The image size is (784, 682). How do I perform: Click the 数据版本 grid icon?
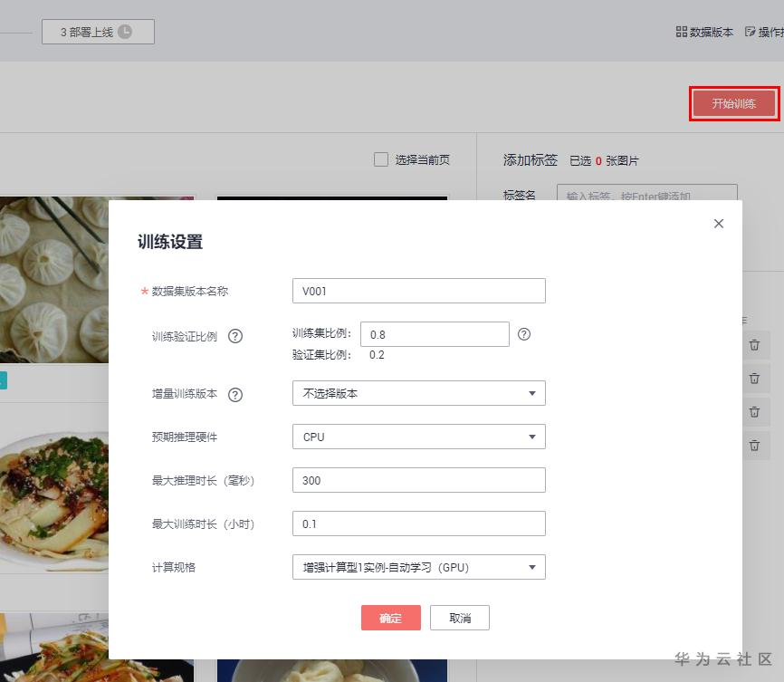[682, 31]
